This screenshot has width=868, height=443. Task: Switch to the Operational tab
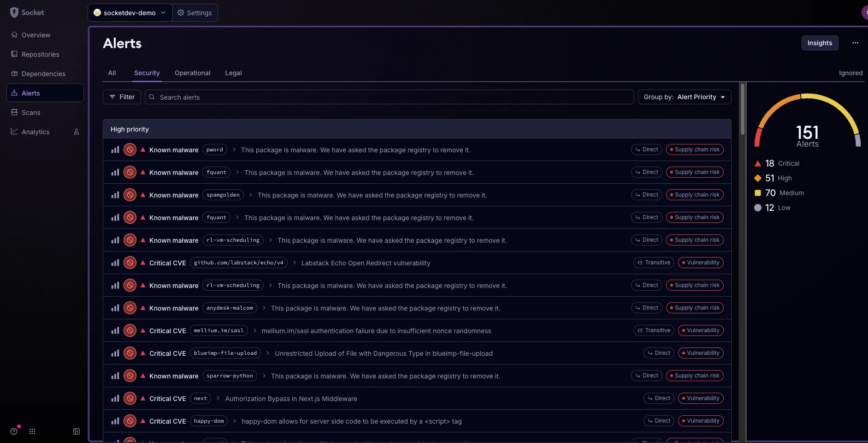(192, 73)
